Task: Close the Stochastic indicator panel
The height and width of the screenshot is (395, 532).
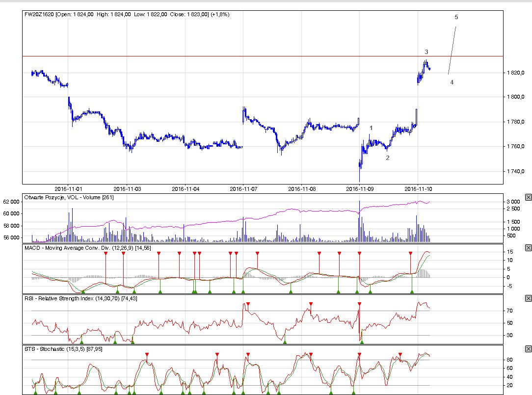Action: tap(528, 349)
